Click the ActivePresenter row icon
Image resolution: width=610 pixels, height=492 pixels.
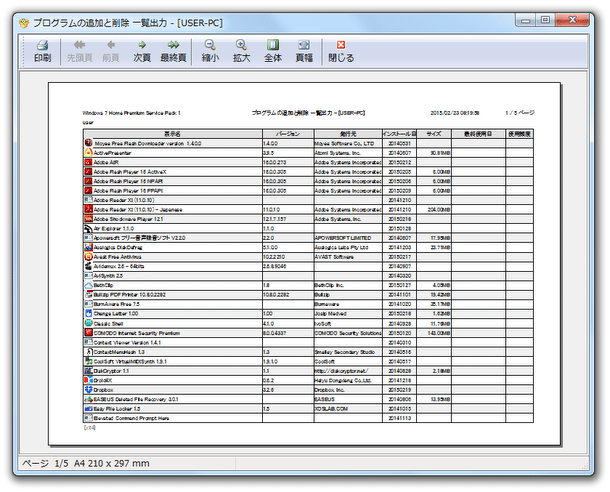[x=88, y=152]
